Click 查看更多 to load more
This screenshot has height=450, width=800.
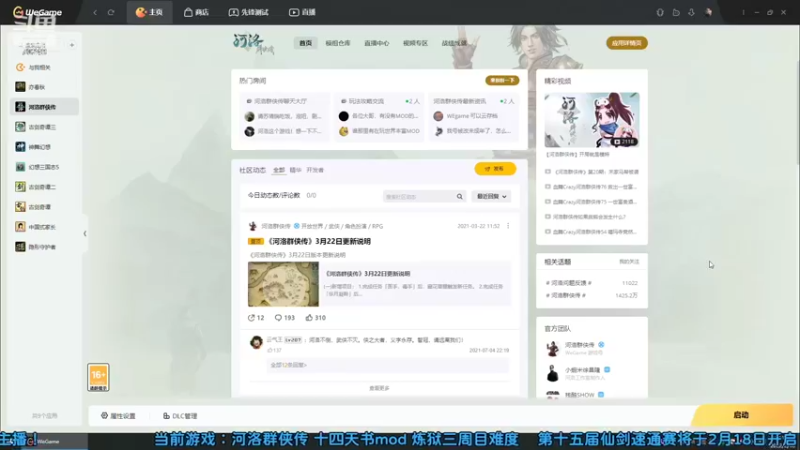coord(379,388)
